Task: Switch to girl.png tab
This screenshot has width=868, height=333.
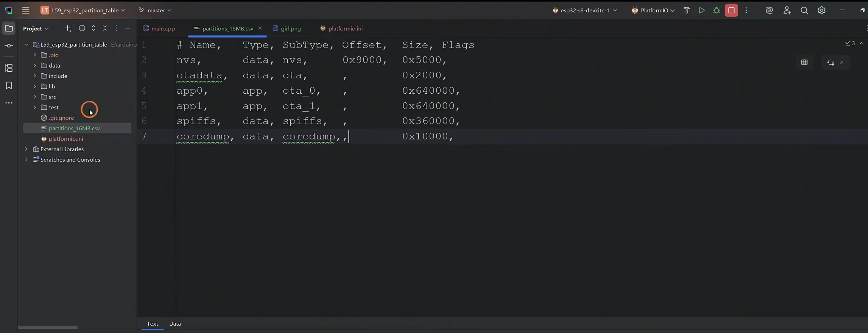Action: point(287,29)
